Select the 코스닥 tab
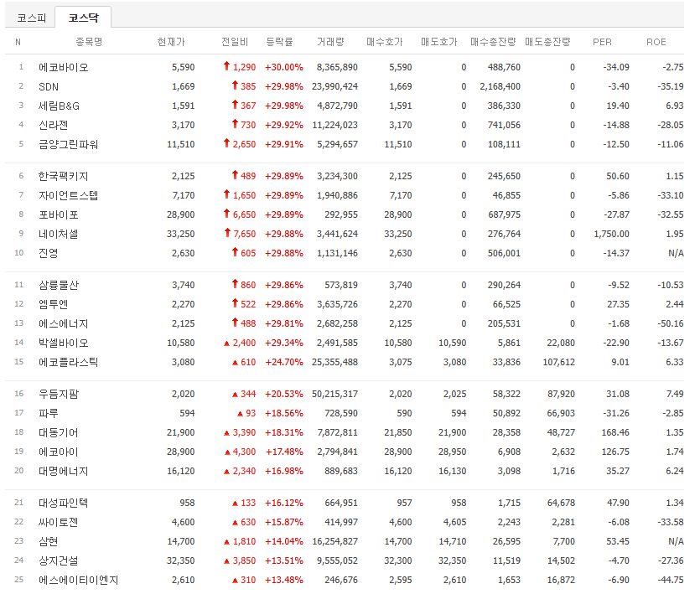The width and height of the screenshot is (700, 594). click(84, 18)
